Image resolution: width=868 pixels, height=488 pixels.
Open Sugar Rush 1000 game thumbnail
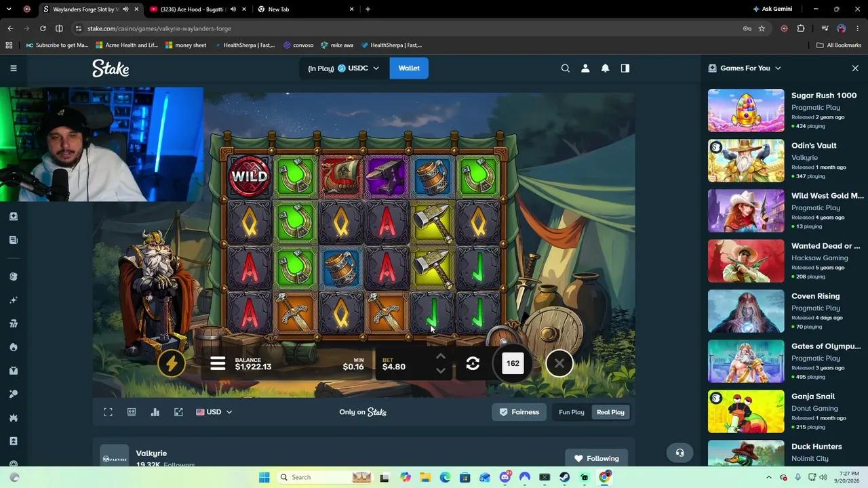pyautogui.click(x=746, y=110)
